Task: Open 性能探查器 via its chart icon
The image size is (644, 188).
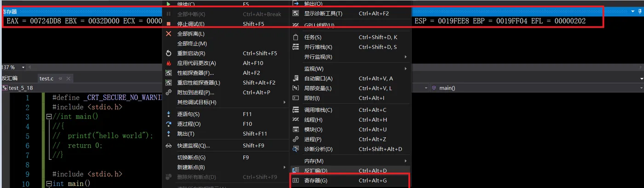Action: 168,73
